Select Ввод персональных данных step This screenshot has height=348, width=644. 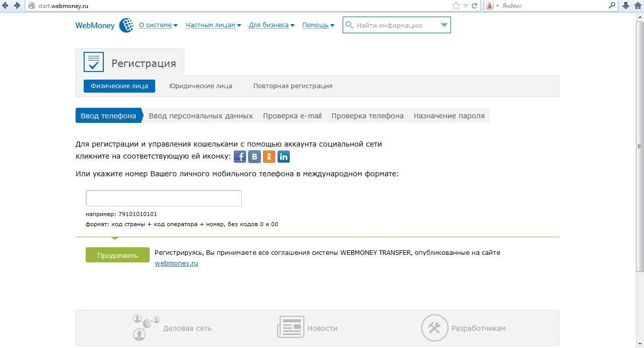201,116
